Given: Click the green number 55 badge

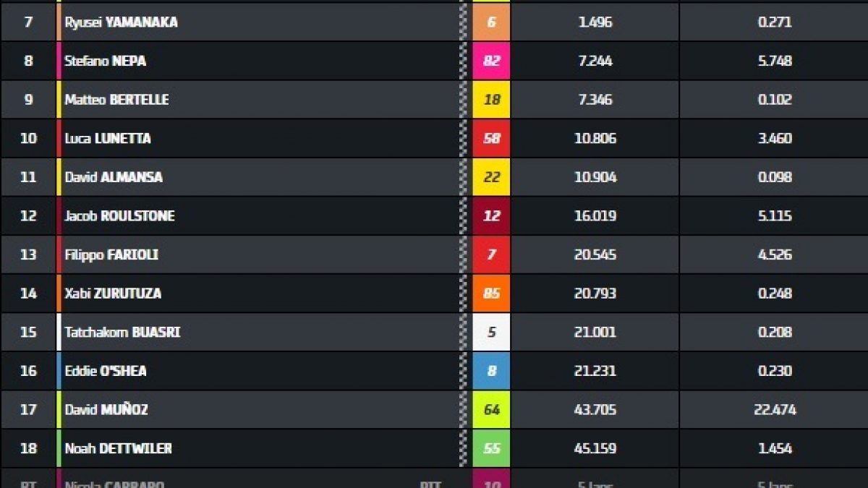Looking at the screenshot, I should click(x=491, y=449).
